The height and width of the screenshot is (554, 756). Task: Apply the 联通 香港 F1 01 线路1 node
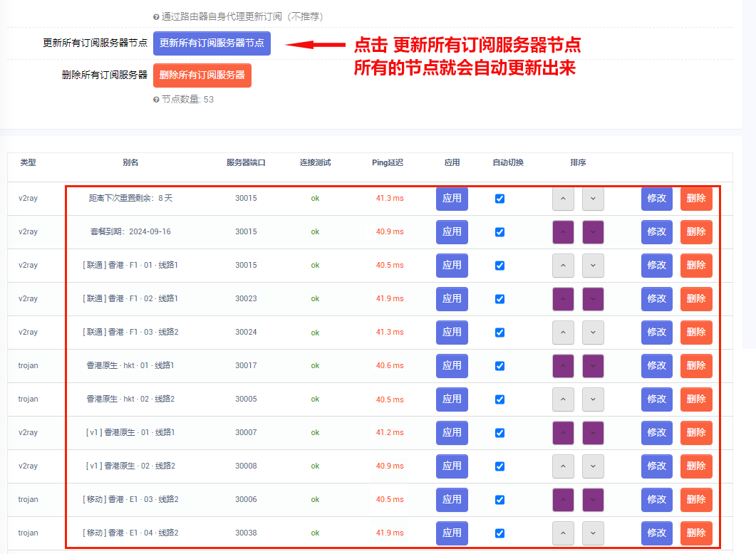point(452,266)
